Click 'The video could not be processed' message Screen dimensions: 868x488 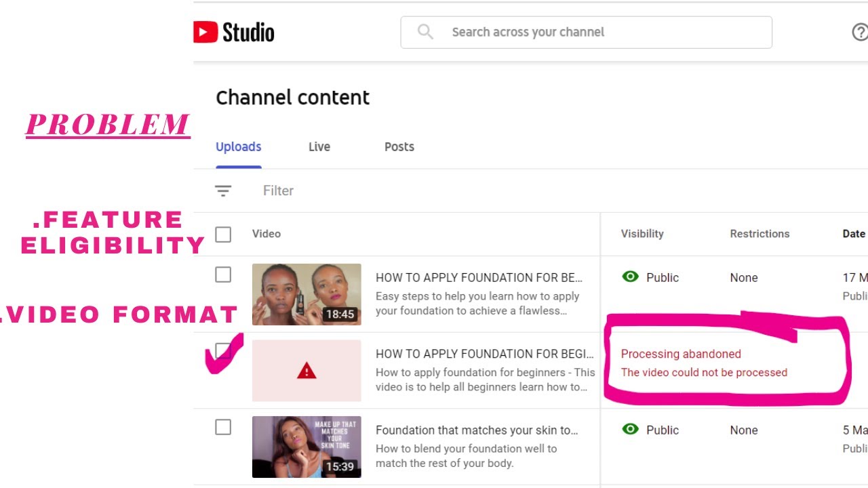pyautogui.click(x=704, y=372)
